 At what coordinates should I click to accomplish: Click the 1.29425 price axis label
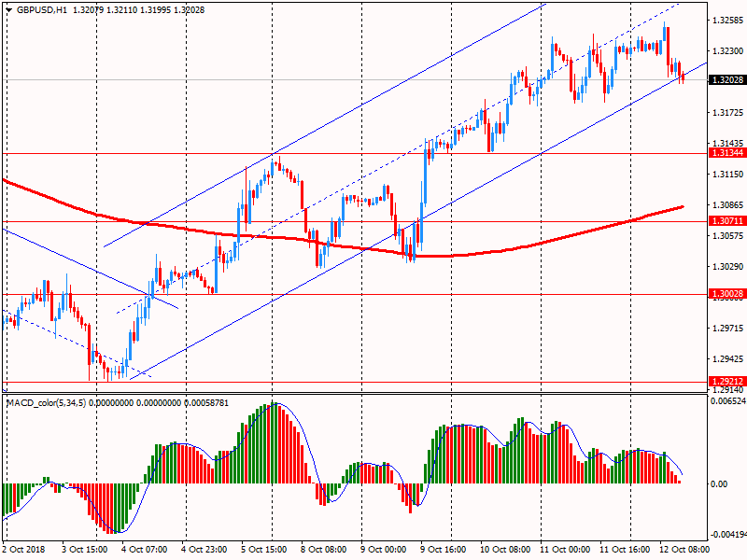point(728,359)
